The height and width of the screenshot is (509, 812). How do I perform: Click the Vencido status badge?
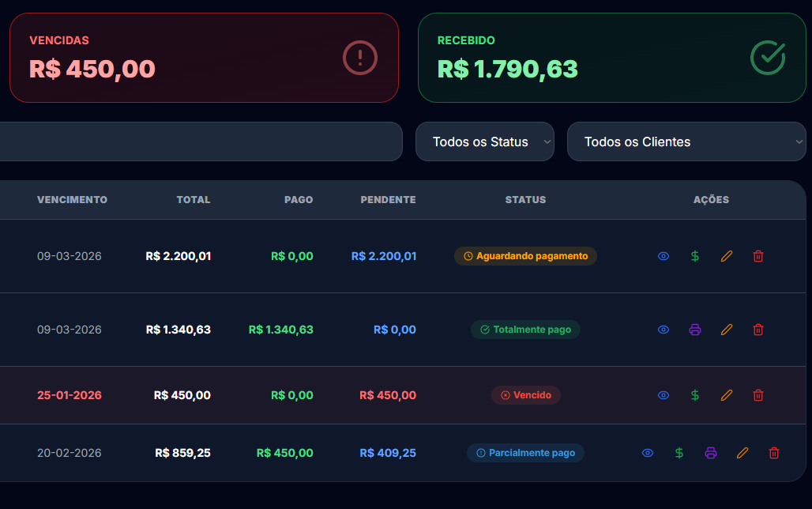click(525, 395)
